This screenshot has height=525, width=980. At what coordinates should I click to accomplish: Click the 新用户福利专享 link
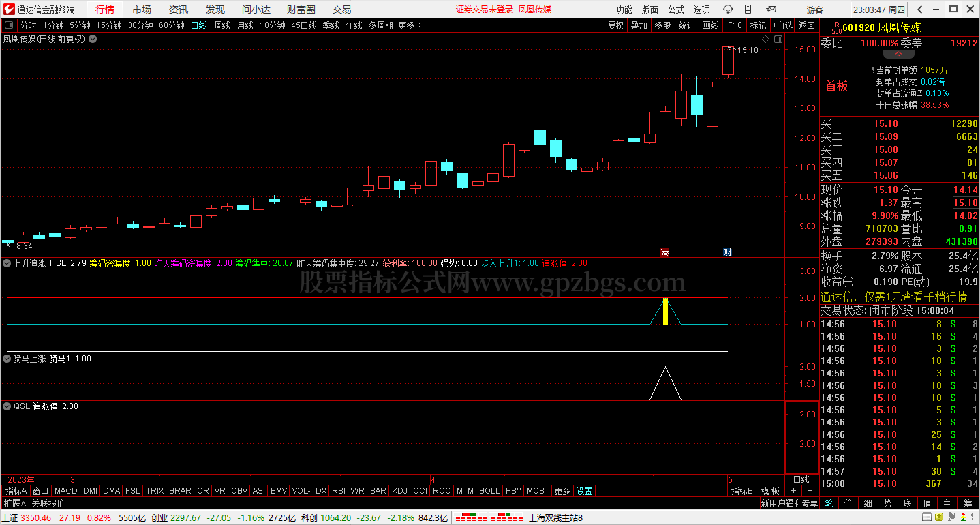[789, 503]
